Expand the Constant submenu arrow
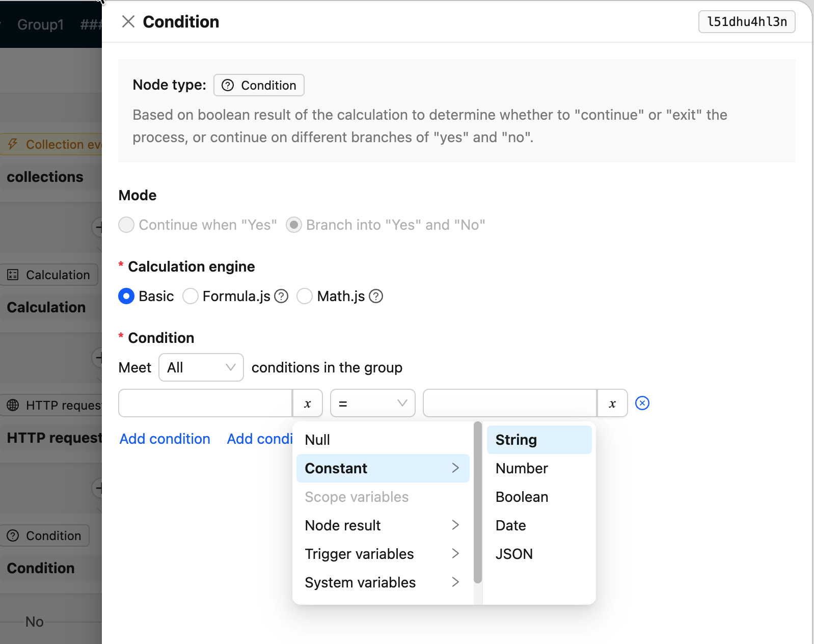814x644 pixels. tap(455, 468)
